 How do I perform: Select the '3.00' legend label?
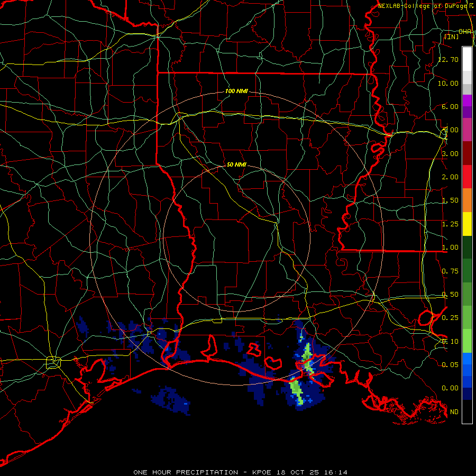[x=450, y=153]
